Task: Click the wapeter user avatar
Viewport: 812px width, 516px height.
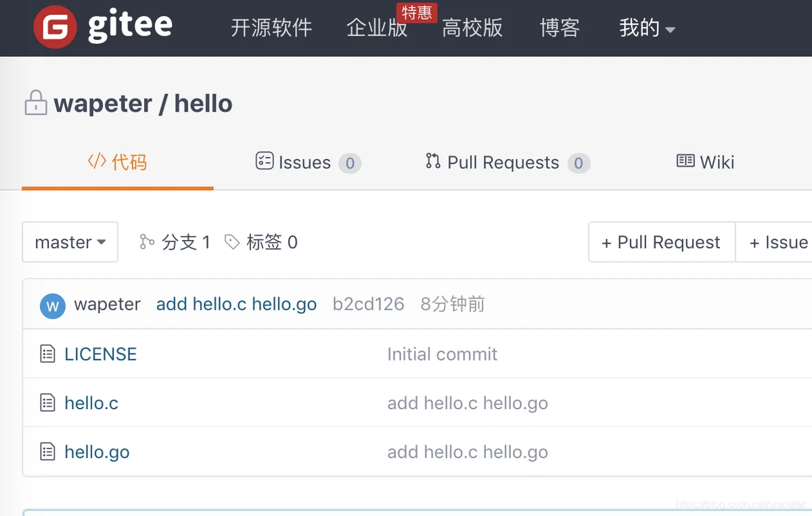Action: (53, 306)
